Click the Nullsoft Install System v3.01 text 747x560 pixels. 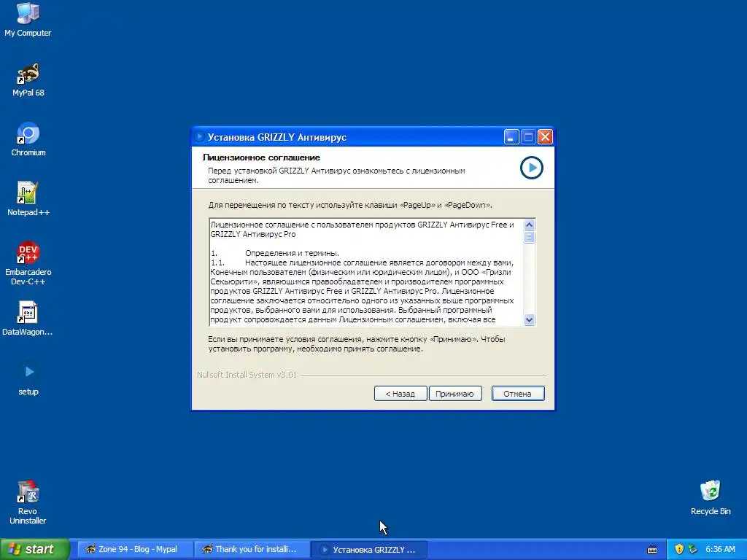pyautogui.click(x=247, y=375)
